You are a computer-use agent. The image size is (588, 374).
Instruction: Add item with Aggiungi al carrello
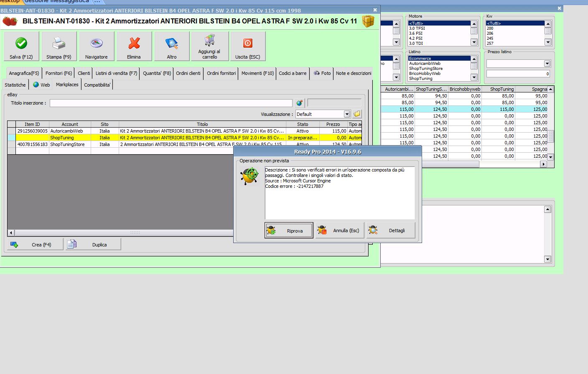point(210,46)
